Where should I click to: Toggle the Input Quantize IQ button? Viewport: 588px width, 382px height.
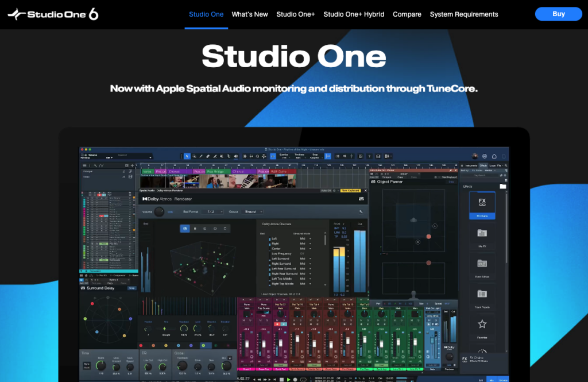pyautogui.click(x=273, y=156)
